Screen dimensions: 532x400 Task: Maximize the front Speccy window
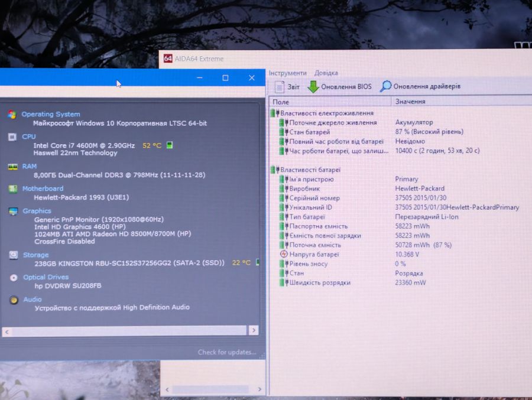(225, 77)
